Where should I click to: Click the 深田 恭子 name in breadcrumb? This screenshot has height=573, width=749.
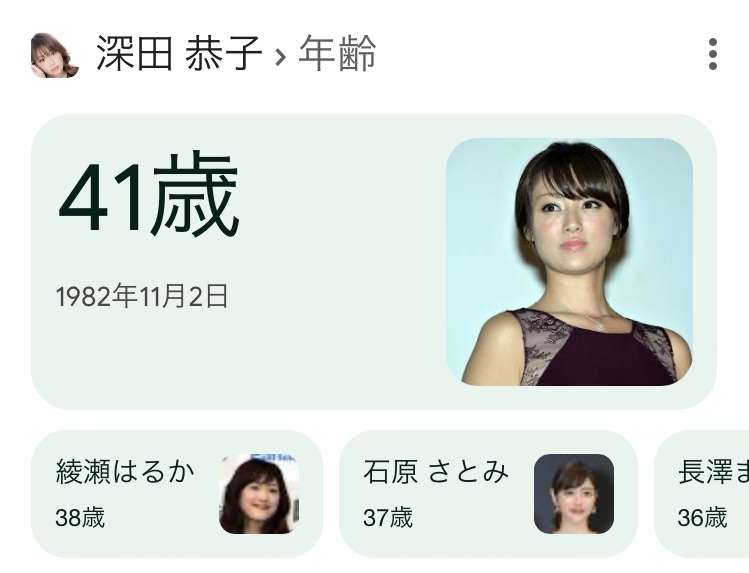[x=179, y=53]
